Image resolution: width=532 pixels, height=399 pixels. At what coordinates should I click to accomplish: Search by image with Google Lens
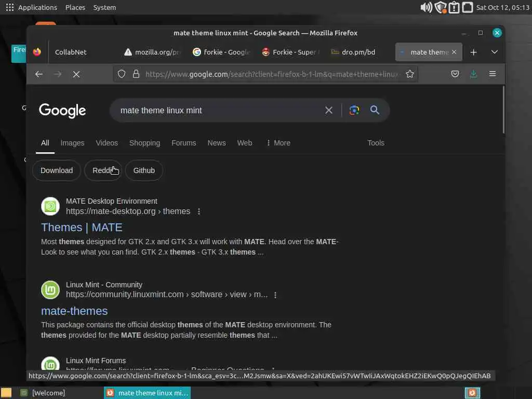354,110
